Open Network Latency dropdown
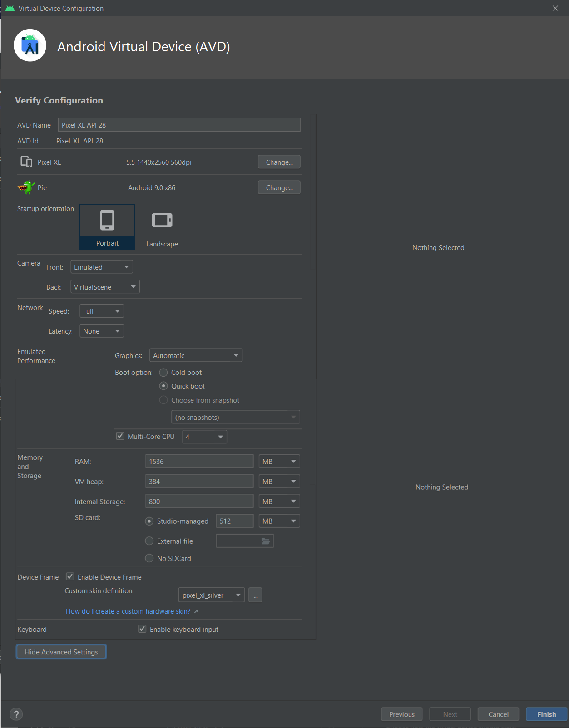Image resolution: width=569 pixels, height=728 pixels. pos(102,331)
